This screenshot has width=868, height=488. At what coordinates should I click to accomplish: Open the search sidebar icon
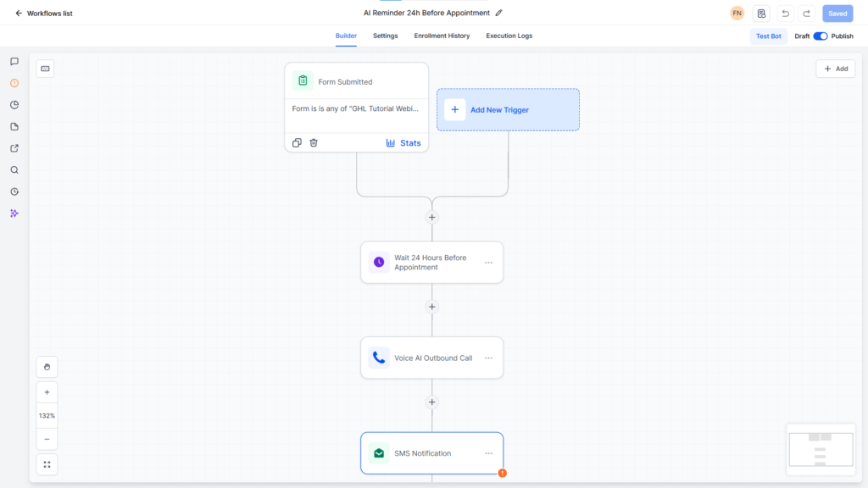pyautogui.click(x=14, y=169)
